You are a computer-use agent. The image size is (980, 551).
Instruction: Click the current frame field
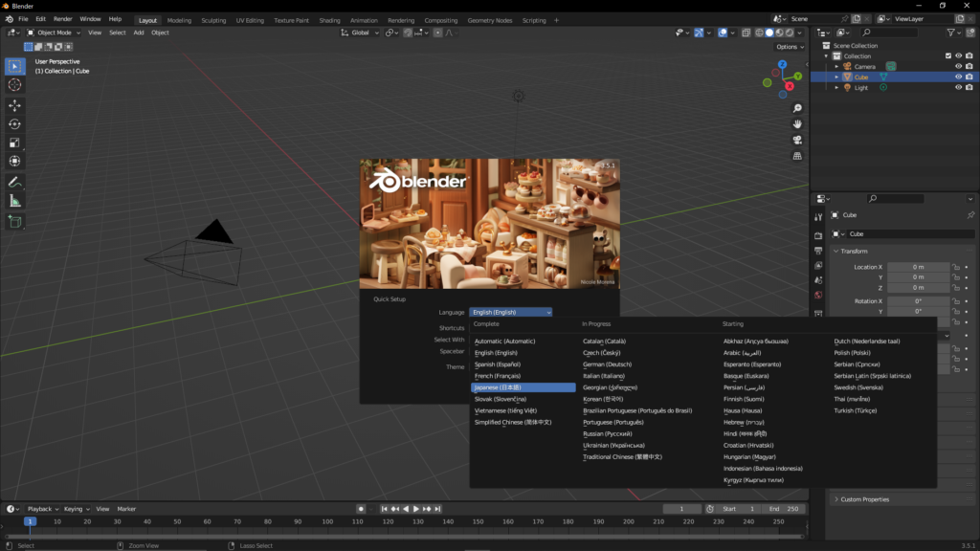click(681, 509)
